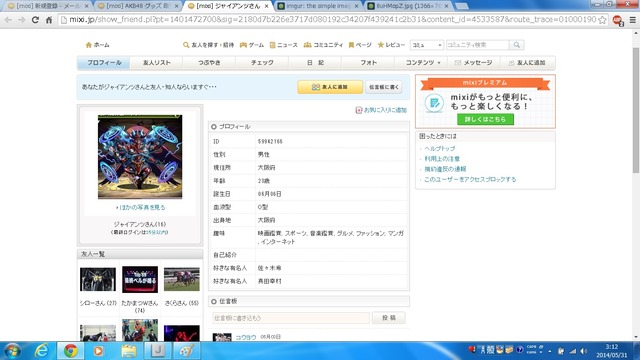Screen dimensions: 640x360
Task: Click the red extension icon in toolbar
Action: pyautogui.click(x=618, y=20)
